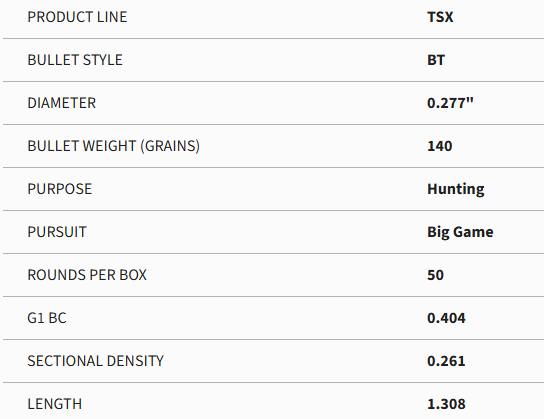Image resolution: width=544 pixels, height=419 pixels.
Task: Select the 140 grains weight value
Action: click(440, 146)
